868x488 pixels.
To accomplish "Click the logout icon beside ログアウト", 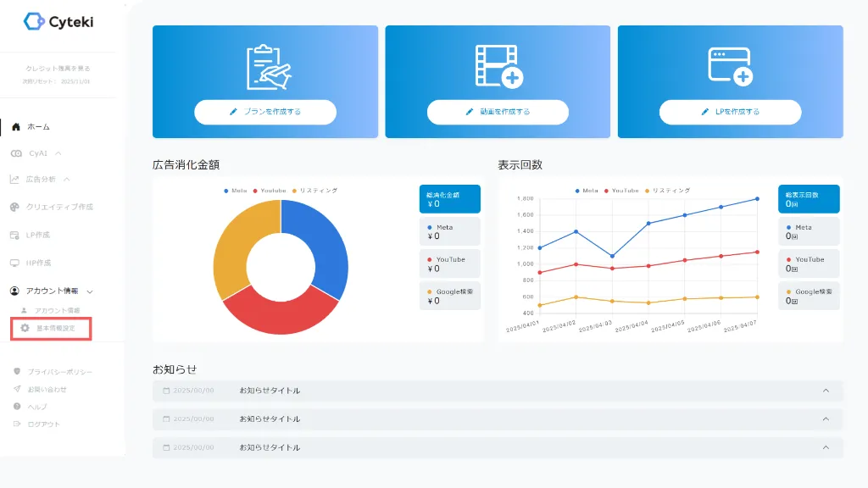I will pyautogui.click(x=17, y=424).
